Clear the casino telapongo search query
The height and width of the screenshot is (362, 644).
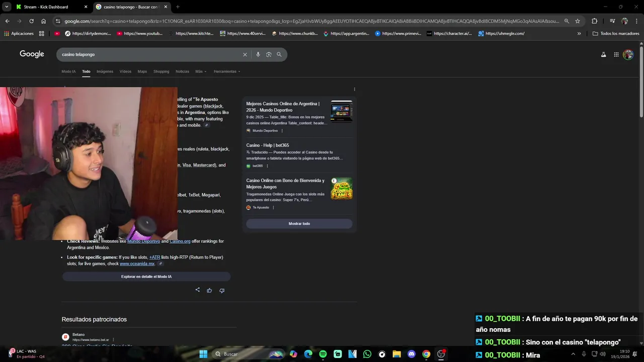pyautogui.click(x=245, y=54)
